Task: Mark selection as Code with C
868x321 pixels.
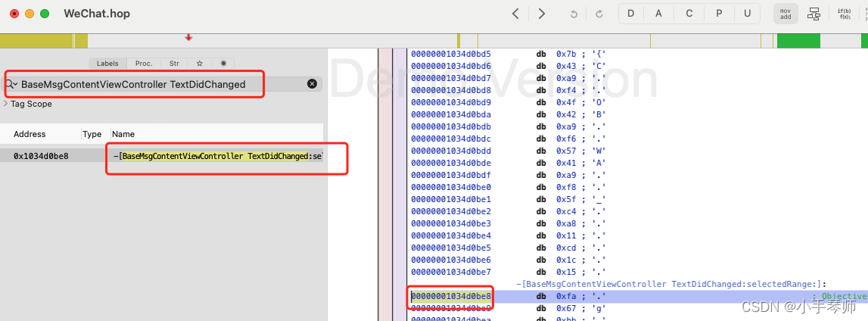Action: pyautogui.click(x=689, y=14)
